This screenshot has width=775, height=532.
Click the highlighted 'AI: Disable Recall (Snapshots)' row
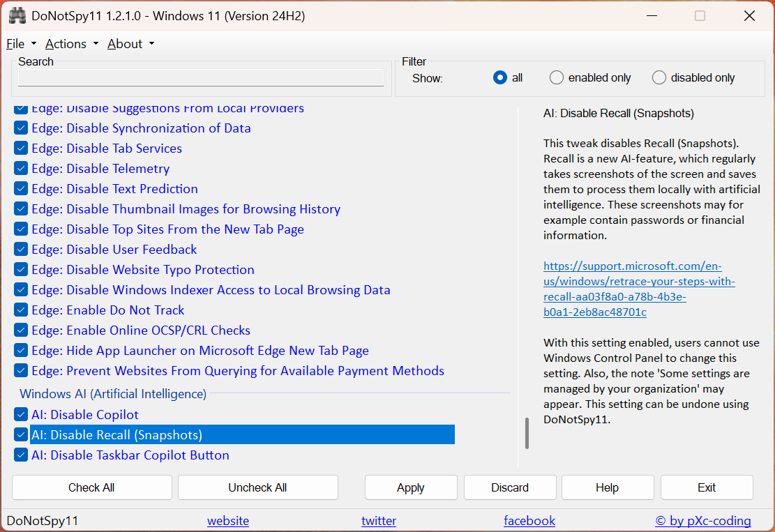(x=242, y=434)
